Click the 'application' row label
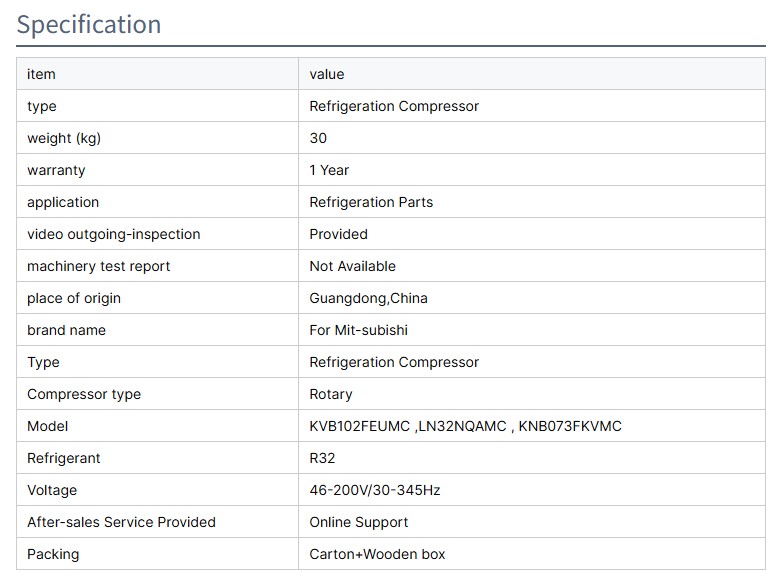Image resolution: width=779 pixels, height=583 pixels. (63, 202)
